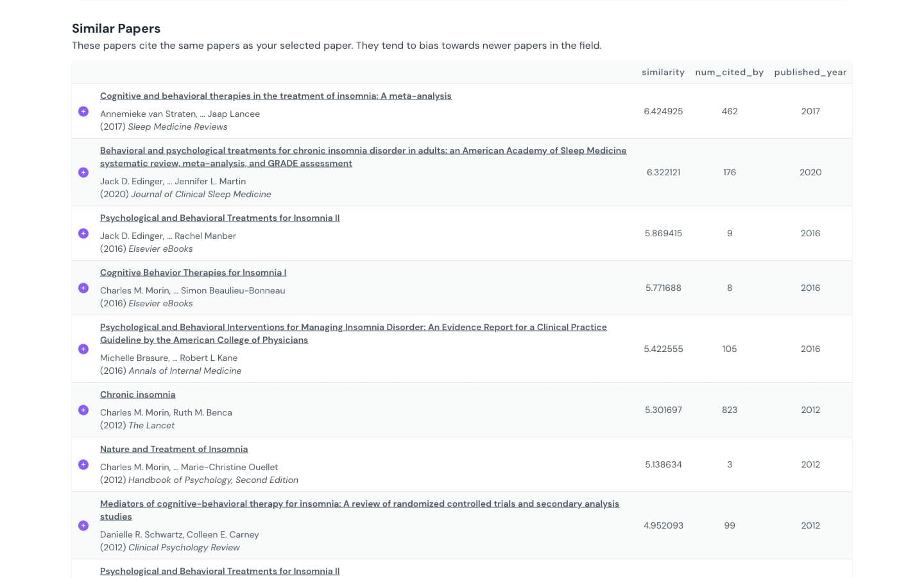
Task: Click the authors line Annemieke van Straten, ... Jaap Lancee
Action: pyautogui.click(x=180, y=114)
